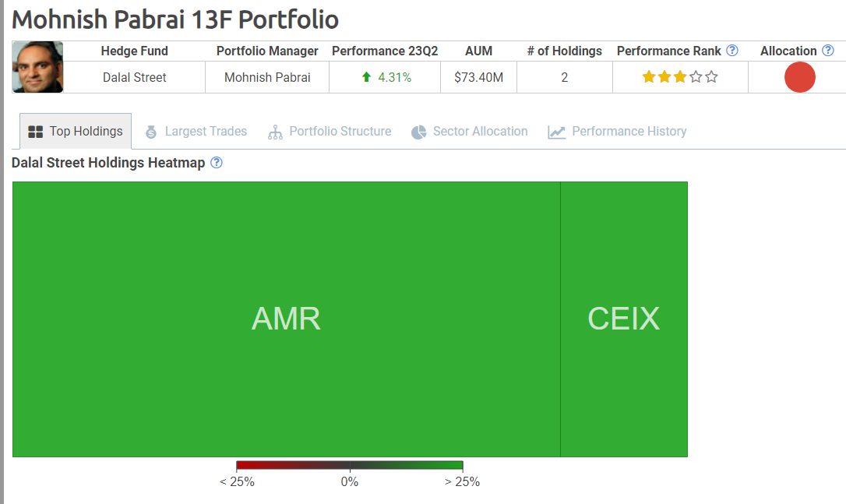The image size is (846, 504).
Task: Click the Performance History line chart icon
Action: coord(556,132)
